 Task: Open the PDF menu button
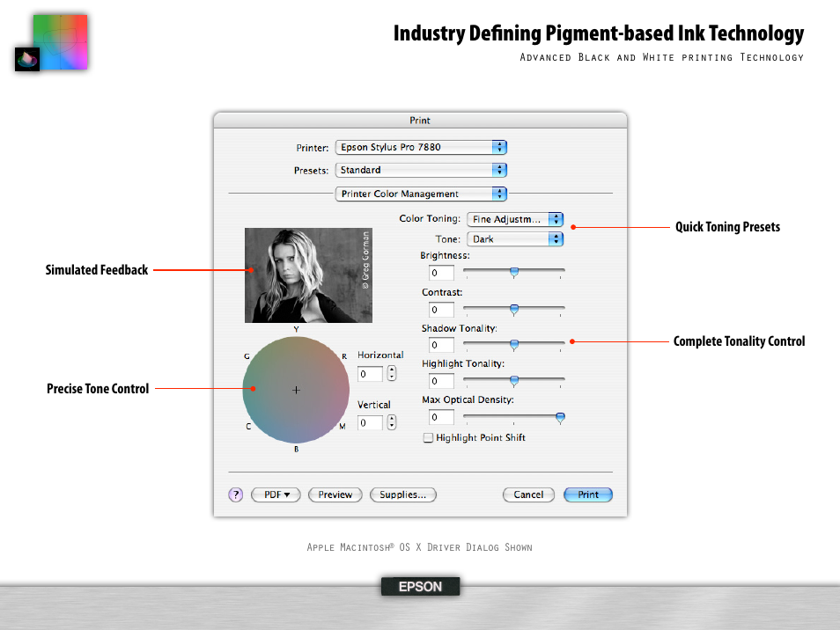(276, 494)
